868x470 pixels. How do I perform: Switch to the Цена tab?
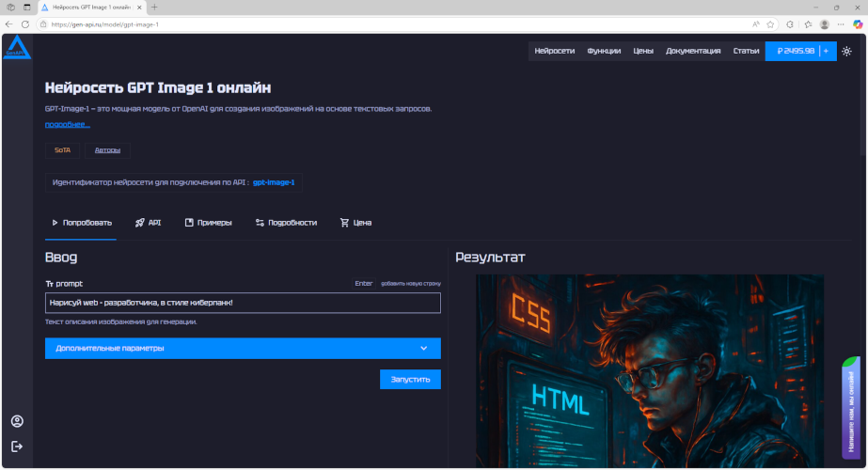click(x=355, y=223)
